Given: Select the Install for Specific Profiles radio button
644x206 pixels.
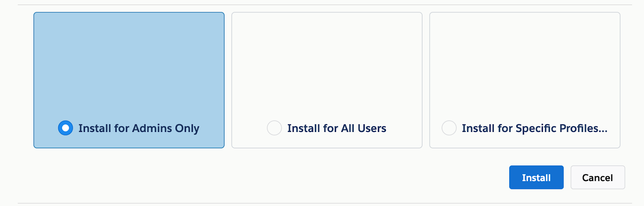Looking at the screenshot, I should click(449, 128).
